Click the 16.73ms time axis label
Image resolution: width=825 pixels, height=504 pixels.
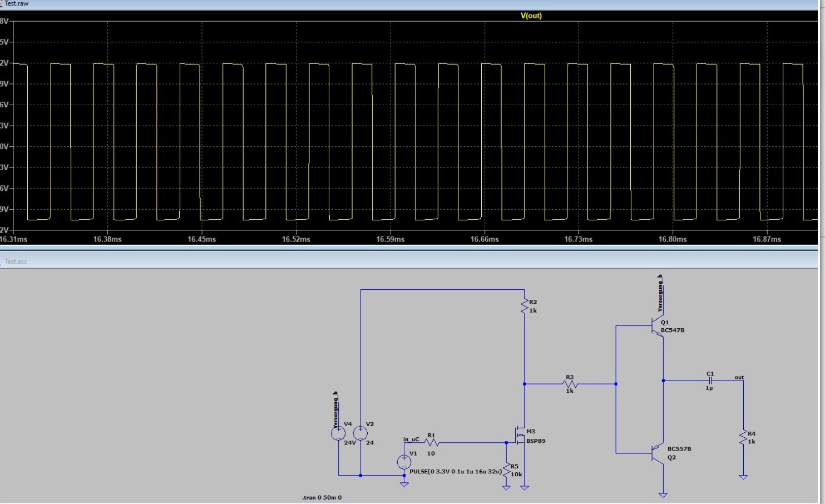point(579,239)
